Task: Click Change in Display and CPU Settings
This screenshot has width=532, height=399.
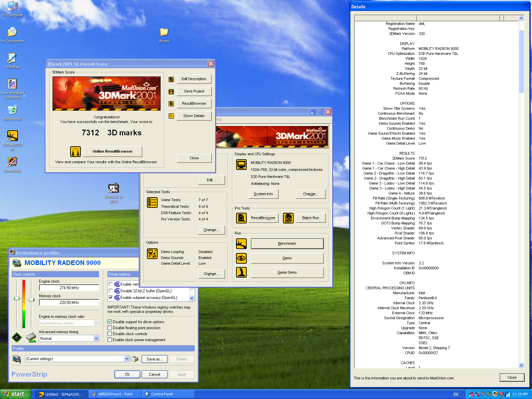Action: coord(311,194)
